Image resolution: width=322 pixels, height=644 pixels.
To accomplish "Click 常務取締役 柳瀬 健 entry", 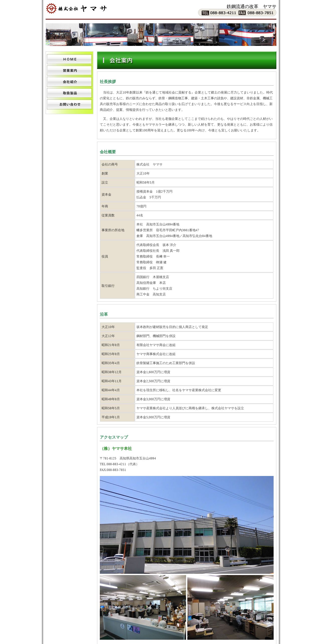I will click(x=151, y=262).
